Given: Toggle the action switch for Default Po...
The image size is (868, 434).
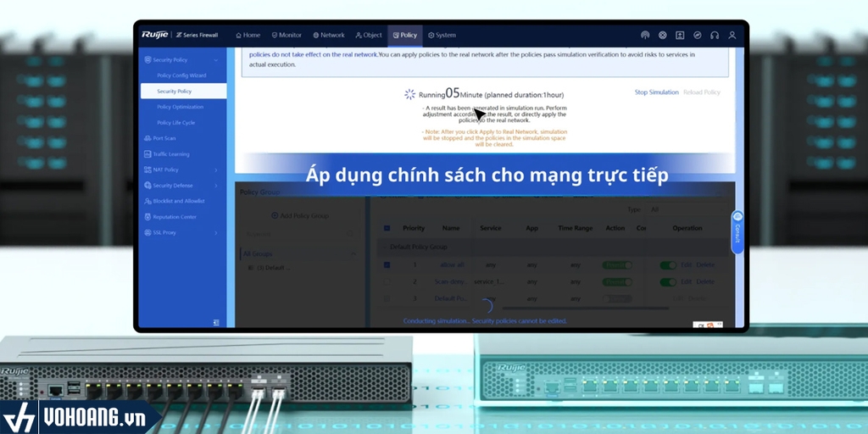Looking at the screenshot, I should pos(617,298).
